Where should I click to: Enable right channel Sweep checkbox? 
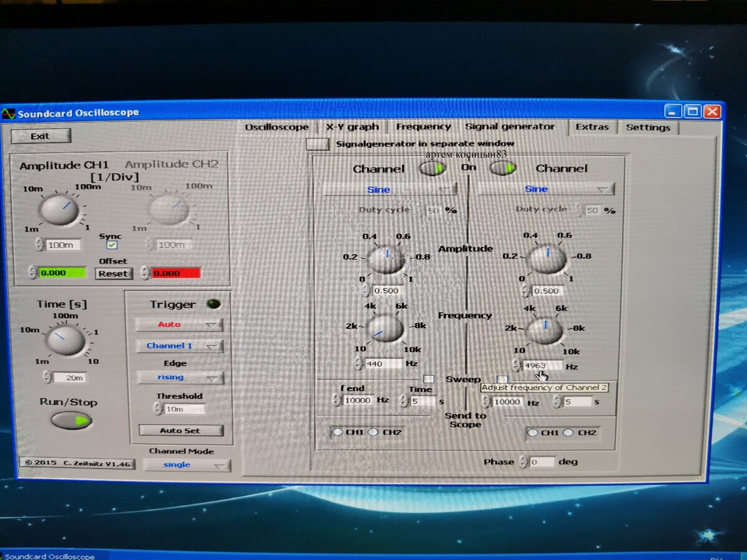(502, 379)
